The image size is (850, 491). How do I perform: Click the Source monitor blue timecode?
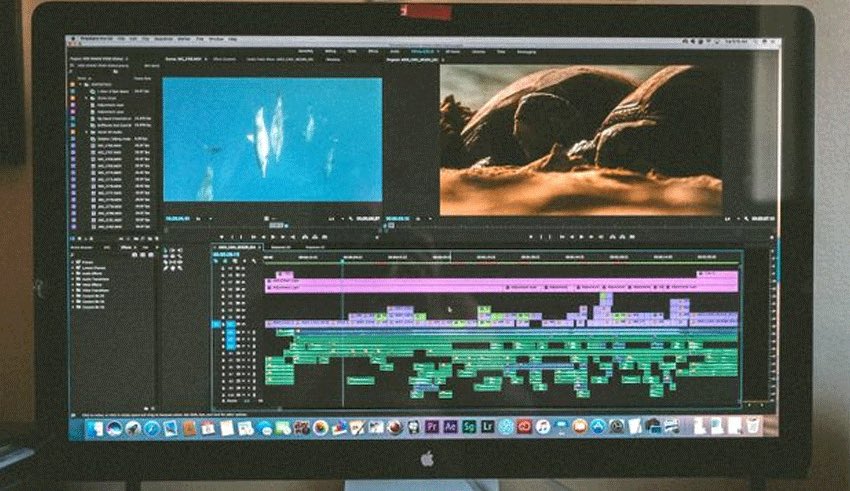pyautogui.click(x=177, y=218)
